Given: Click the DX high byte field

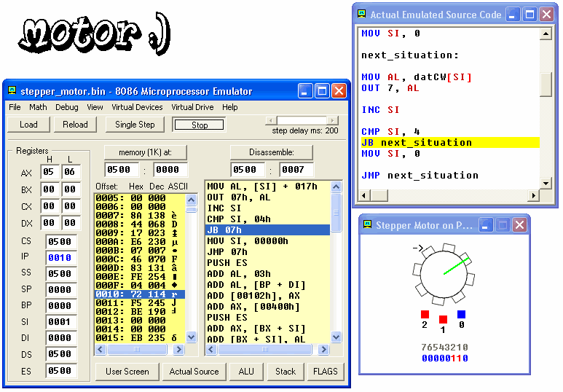Looking at the screenshot, I should point(50,223).
